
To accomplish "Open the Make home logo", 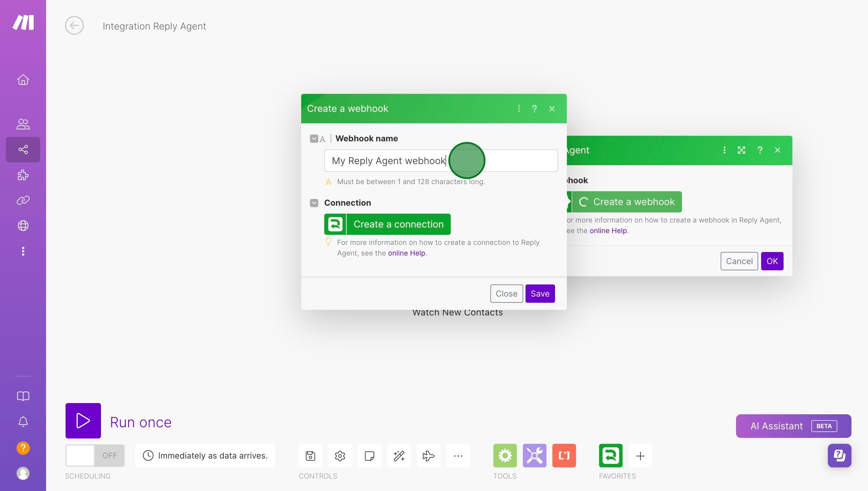I will tap(23, 22).
